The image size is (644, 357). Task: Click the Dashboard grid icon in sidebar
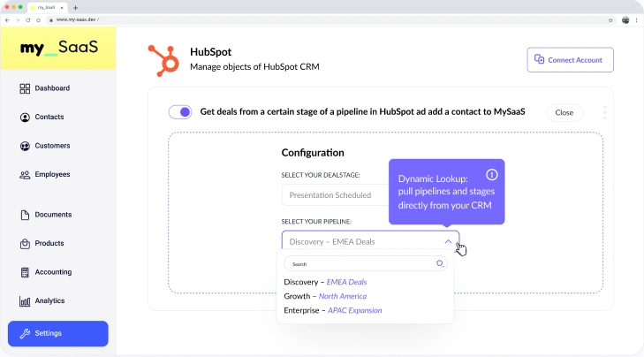(25, 88)
